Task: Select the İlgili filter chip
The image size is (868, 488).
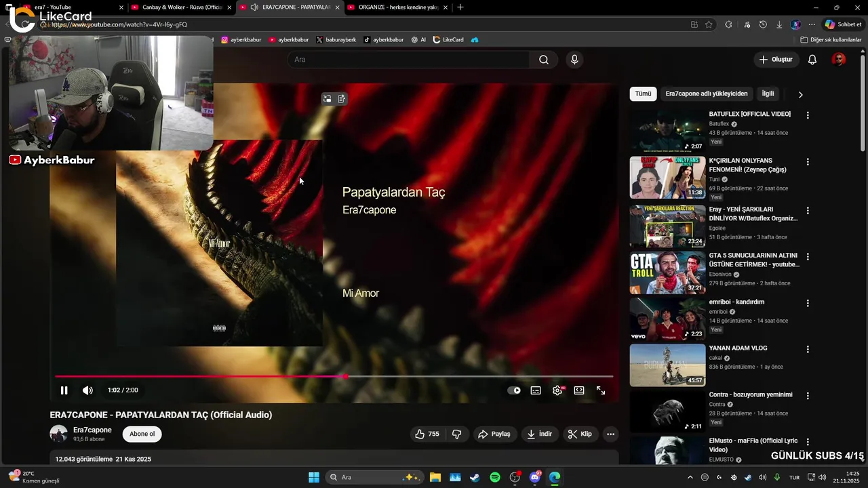Action: pyautogui.click(x=768, y=94)
